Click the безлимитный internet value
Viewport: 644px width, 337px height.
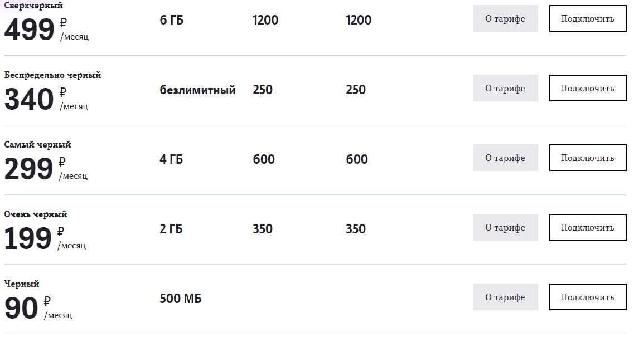tap(197, 90)
